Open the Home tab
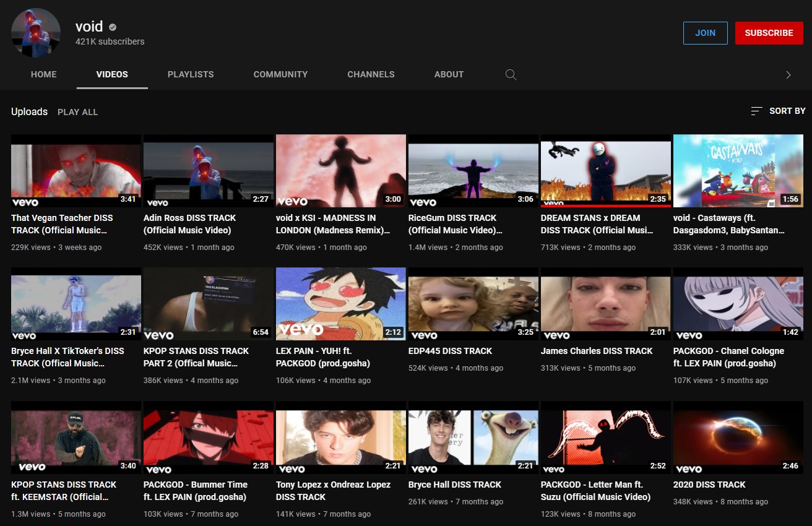Viewport: 812px width, 526px height. 44,74
